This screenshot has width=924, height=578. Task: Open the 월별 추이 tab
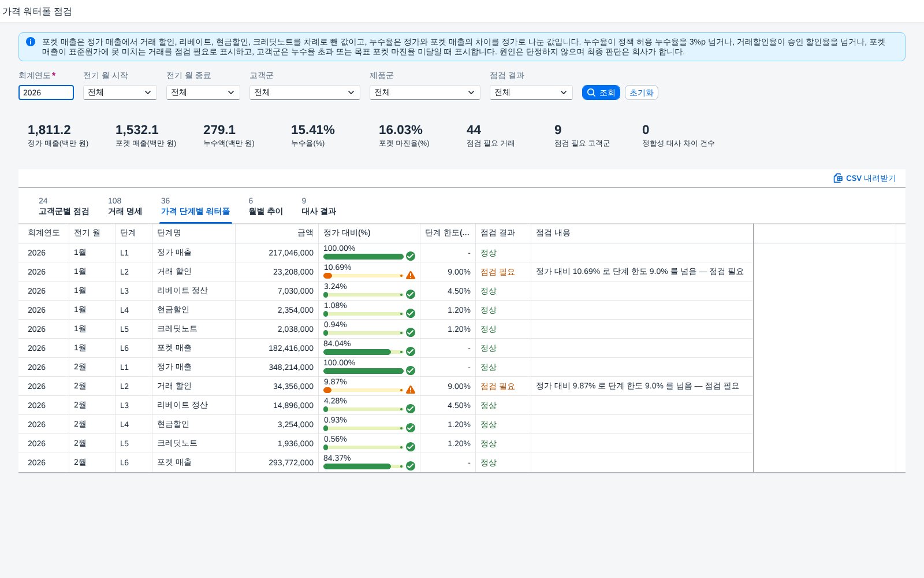(266, 206)
